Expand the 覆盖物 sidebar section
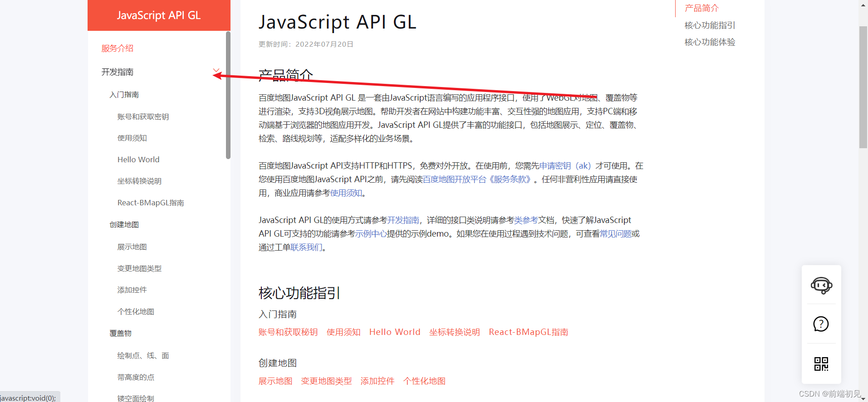Viewport: 868px width, 402px height. (120, 334)
